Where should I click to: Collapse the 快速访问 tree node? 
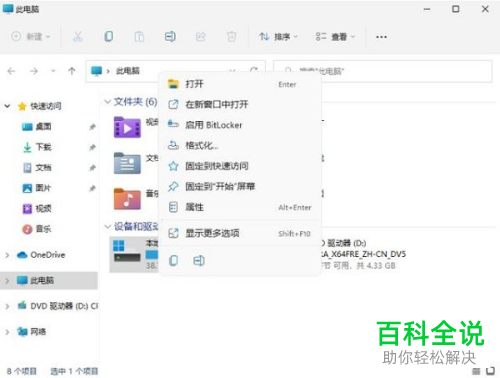[x=7, y=106]
